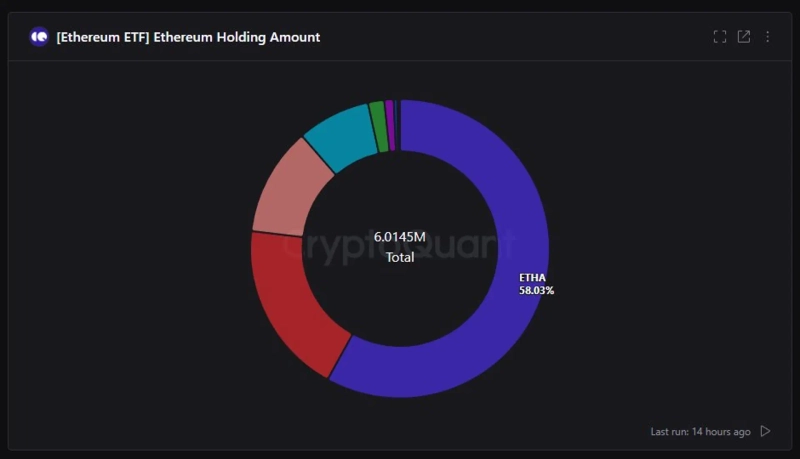Click the ETHA segment label
The width and height of the screenshot is (800, 459).
[532, 277]
